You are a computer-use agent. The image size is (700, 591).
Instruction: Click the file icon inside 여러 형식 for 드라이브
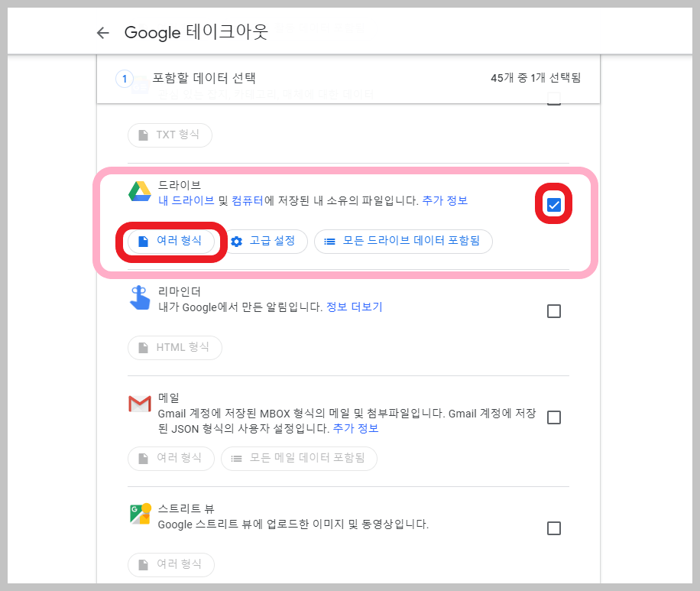pyautogui.click(x=144, y=241)
